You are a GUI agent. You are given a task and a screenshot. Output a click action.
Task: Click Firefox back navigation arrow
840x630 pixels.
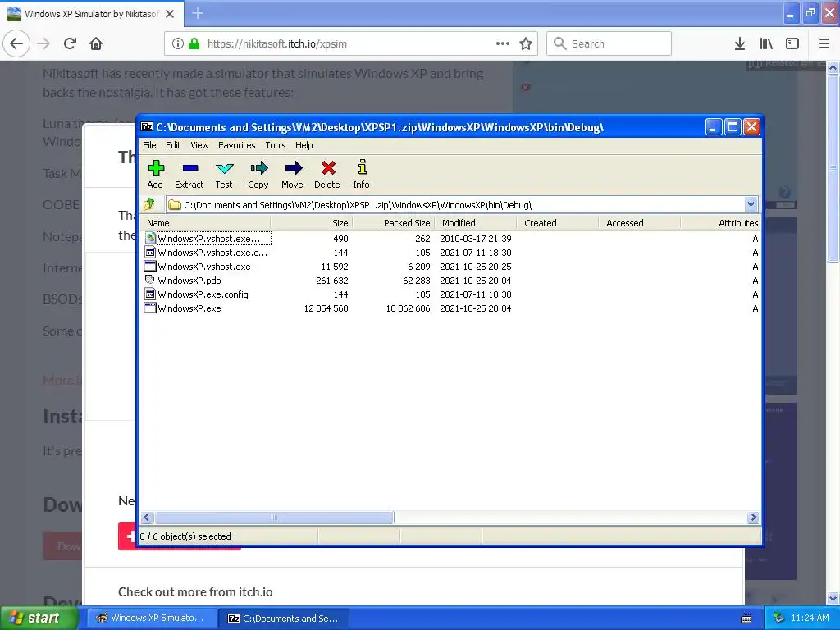pyautogui.click(x=16, y=43)
